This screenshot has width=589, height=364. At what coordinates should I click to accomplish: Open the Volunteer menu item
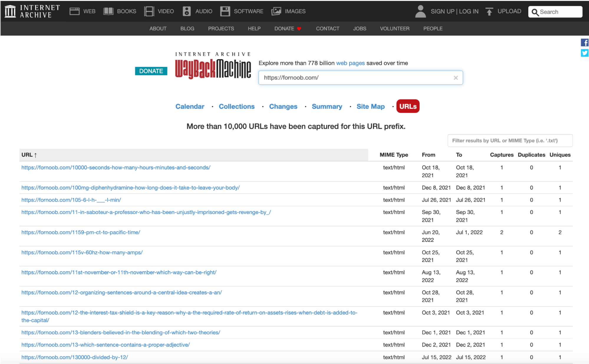click(395, 29)
